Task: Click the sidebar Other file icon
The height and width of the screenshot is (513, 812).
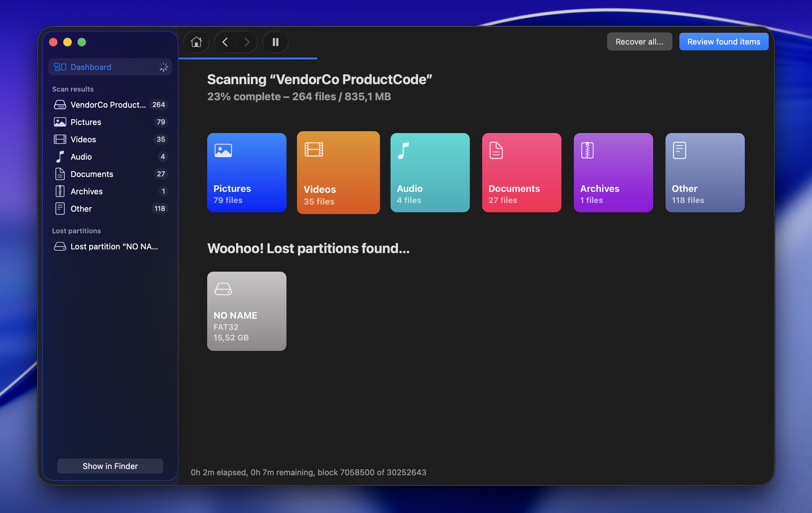Action: tap(60, 209)
